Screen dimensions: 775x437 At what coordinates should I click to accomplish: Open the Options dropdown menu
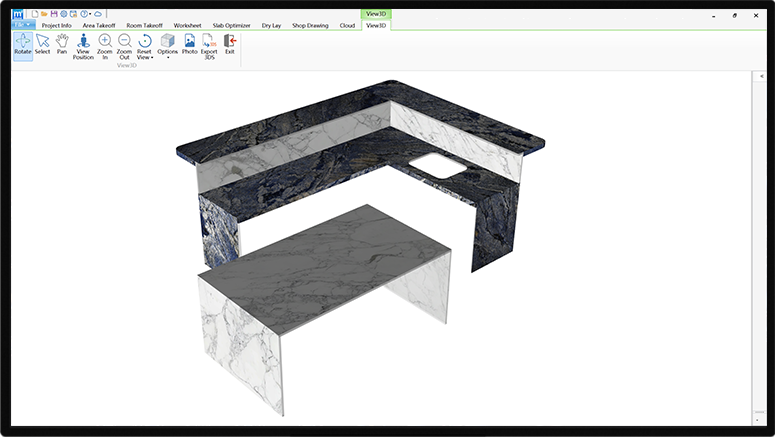click(x=167, y=57)
